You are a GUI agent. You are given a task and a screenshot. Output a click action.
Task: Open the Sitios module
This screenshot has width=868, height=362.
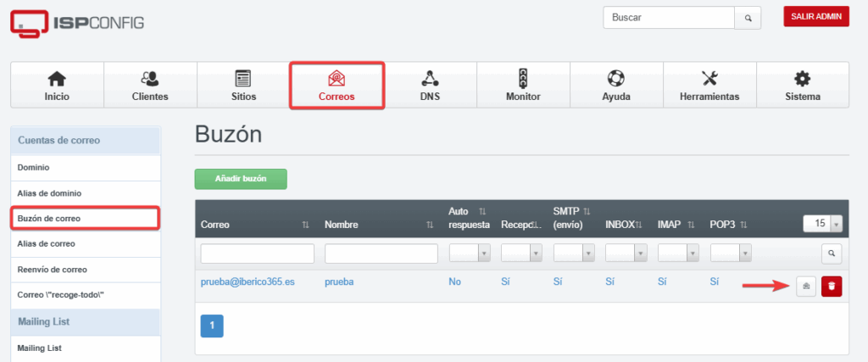click(243, 85)
